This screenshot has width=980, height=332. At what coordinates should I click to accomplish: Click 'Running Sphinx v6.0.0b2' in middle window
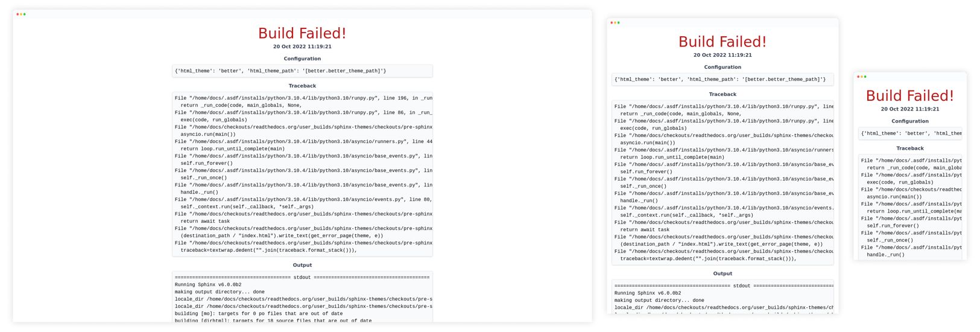pyautogui.click(x=648, y=293)
